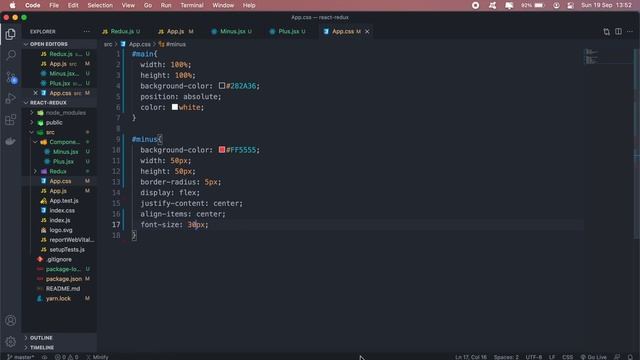Open the white color swatch picker

(175, 107)
